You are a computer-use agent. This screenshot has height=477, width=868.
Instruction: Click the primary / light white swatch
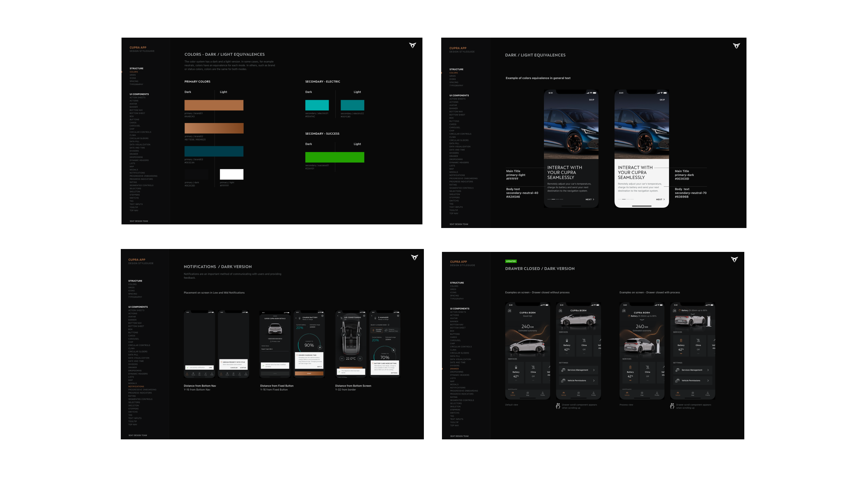tap(231, 174)
